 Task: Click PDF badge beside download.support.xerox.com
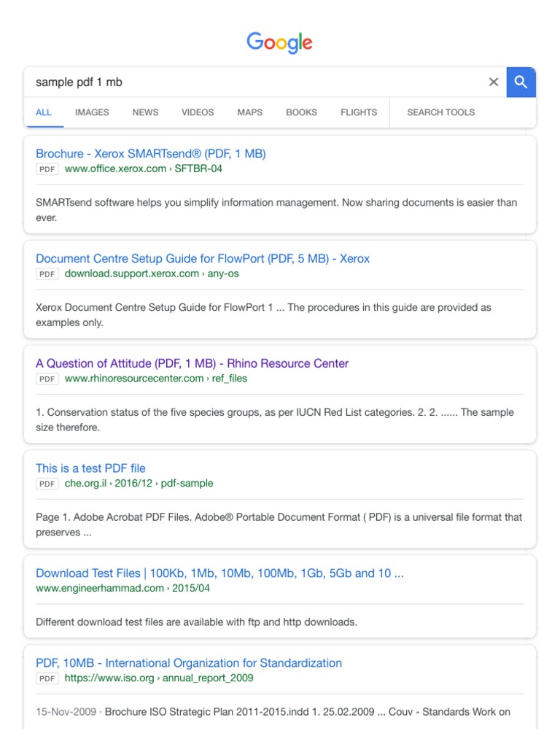47,274
